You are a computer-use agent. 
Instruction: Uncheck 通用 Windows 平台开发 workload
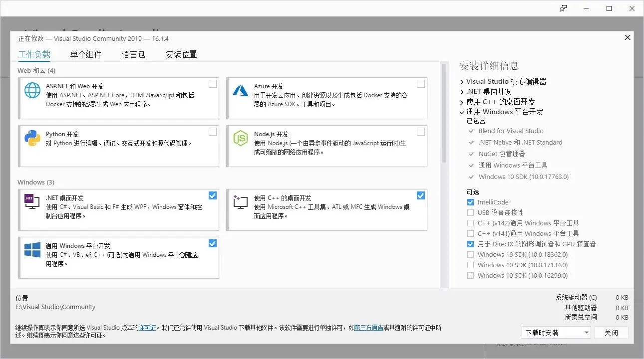coord(213,243)
